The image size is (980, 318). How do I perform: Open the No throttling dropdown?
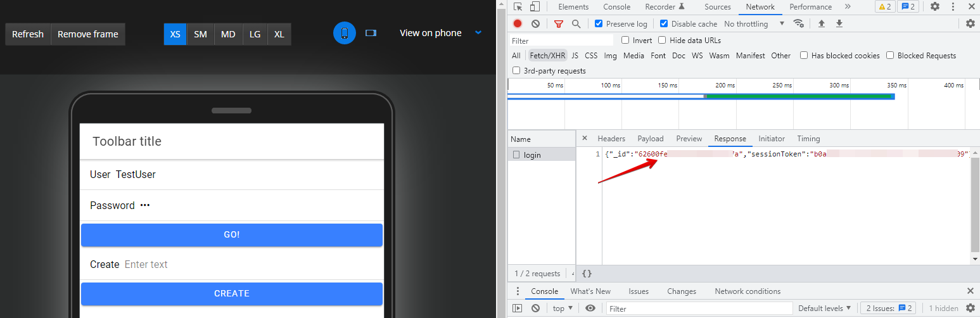coord(754,23)
